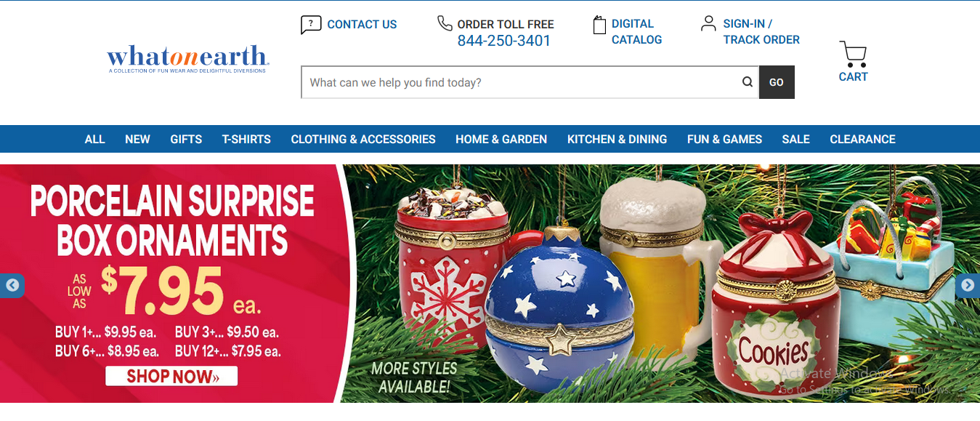Open the Fun & Games menu

(724, 139)
